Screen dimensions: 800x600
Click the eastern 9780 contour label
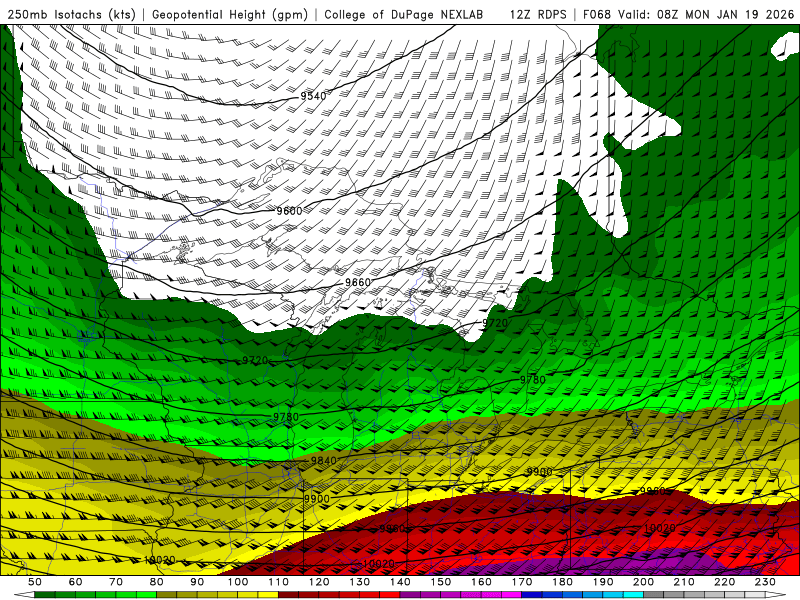pyautogui.click(x=533, y=380)
